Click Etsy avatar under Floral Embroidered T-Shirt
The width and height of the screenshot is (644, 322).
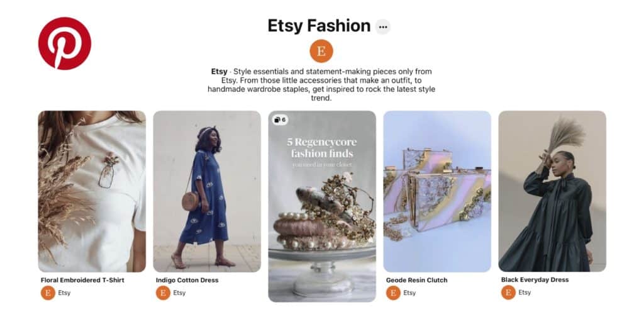click(x=48, y=293)
